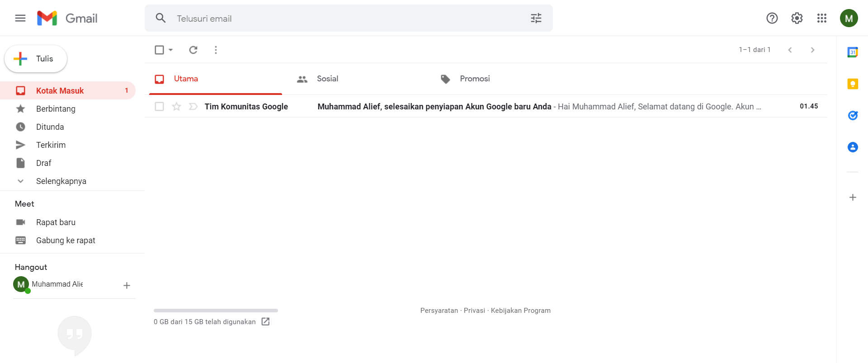Image resolution: width=868 pixels, height=363 pixels.
Task: Switch to the Sosial tab
Action: (x=327, y=79)
